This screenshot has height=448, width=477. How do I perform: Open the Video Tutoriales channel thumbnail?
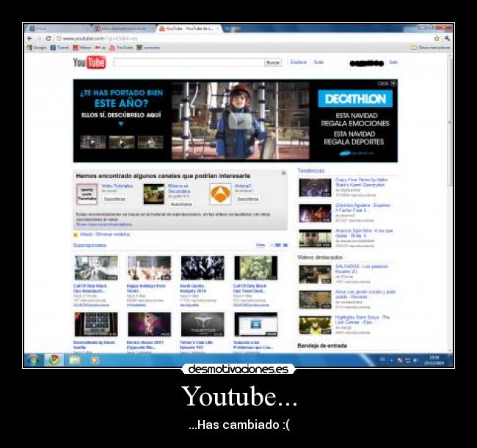click(x=87, y=194)
